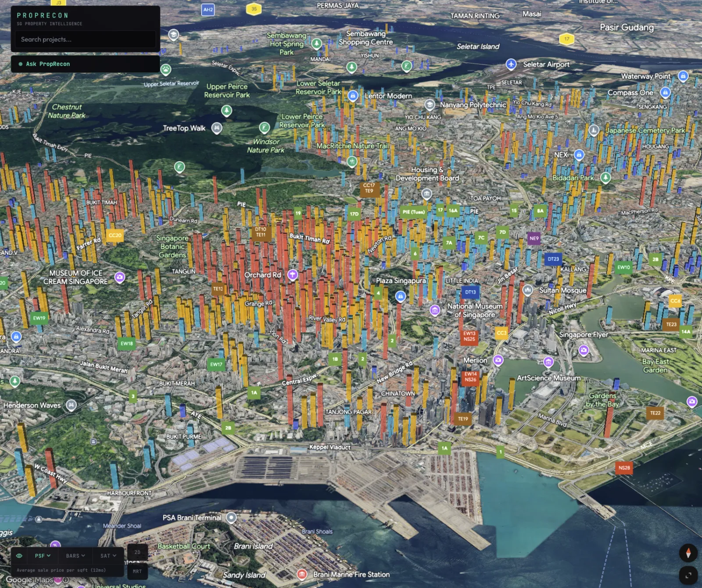
Task: Open the Nanyang Polytechnic pin
Action: (x=430, y=105)
